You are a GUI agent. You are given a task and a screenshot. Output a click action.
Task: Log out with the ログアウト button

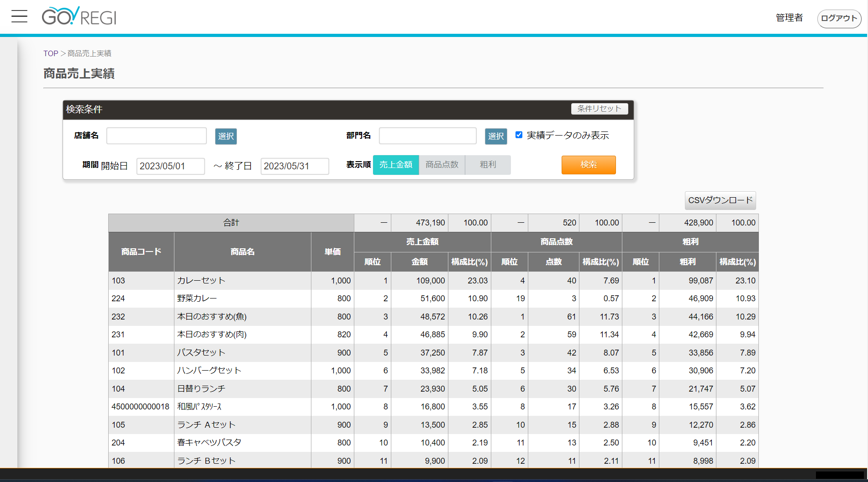click(839, 18)
